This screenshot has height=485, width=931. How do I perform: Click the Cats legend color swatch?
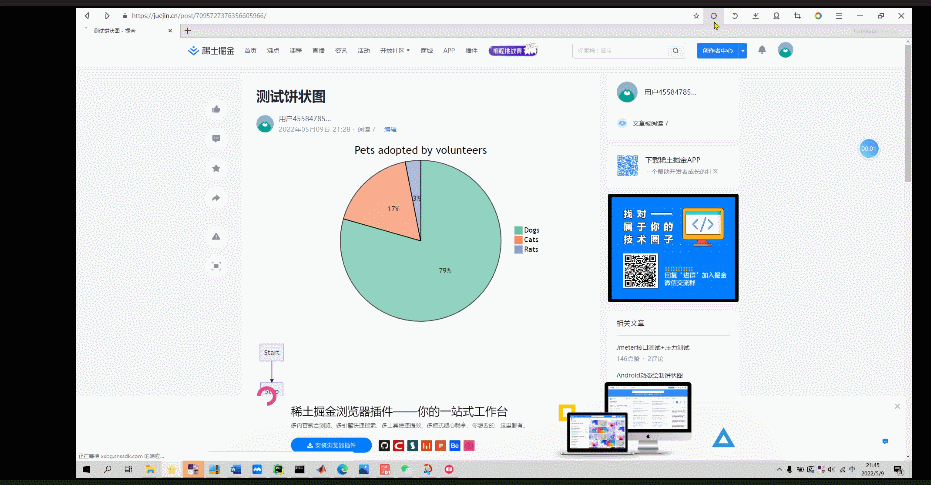pyautogui.click(x=518, y=240)
